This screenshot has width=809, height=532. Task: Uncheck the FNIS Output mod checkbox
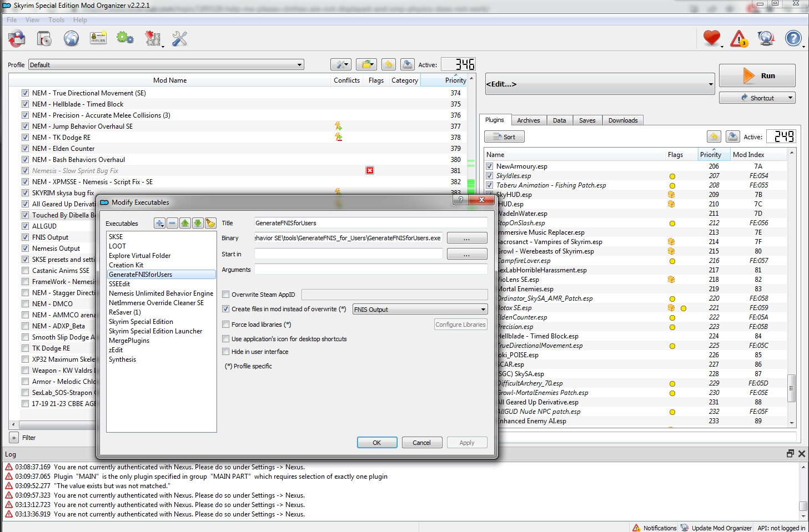point(25,237)
